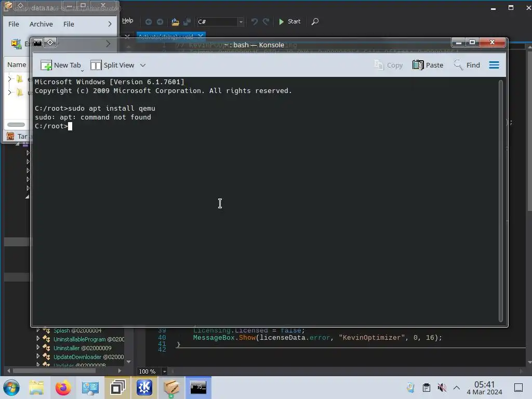Click the Extract icon in the archive window

[16, 44]
